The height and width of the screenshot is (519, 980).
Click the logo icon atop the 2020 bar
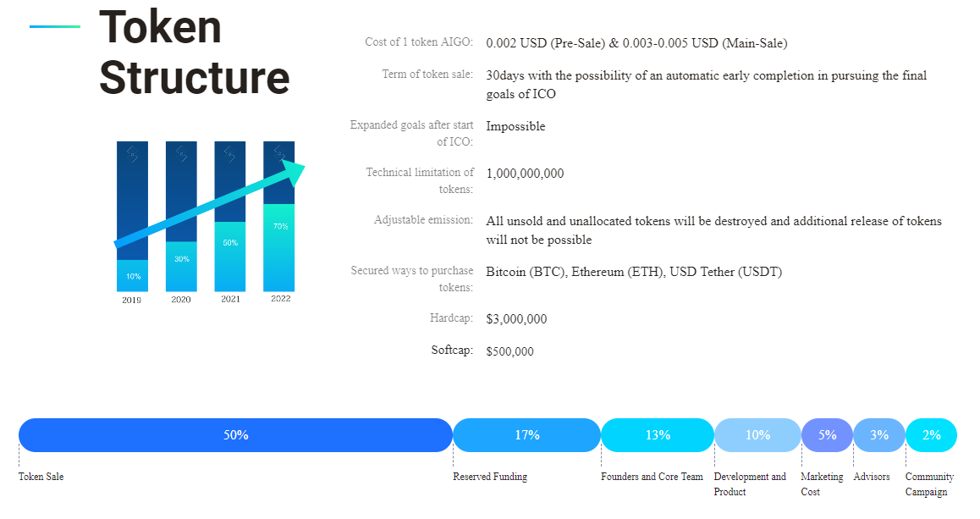pos(181,154)
